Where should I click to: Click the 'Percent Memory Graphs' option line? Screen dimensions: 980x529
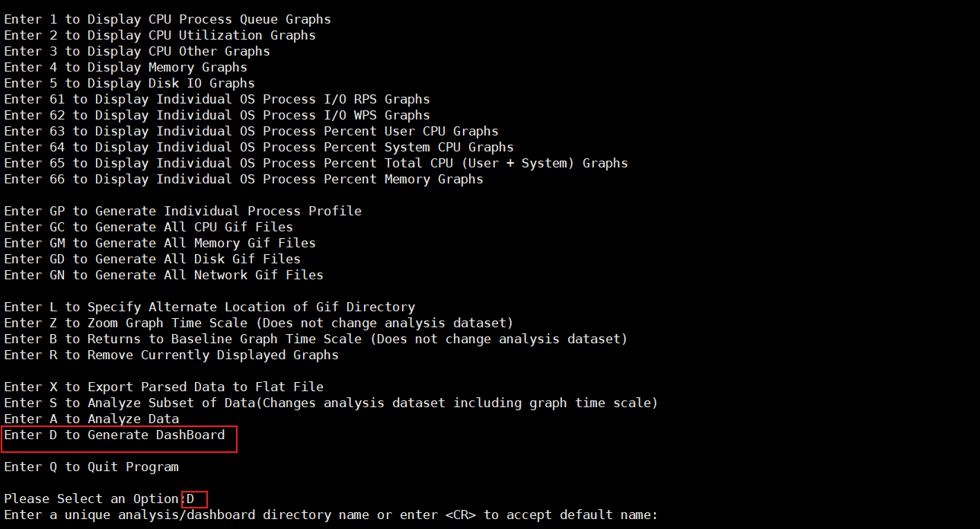click(244, 179)
